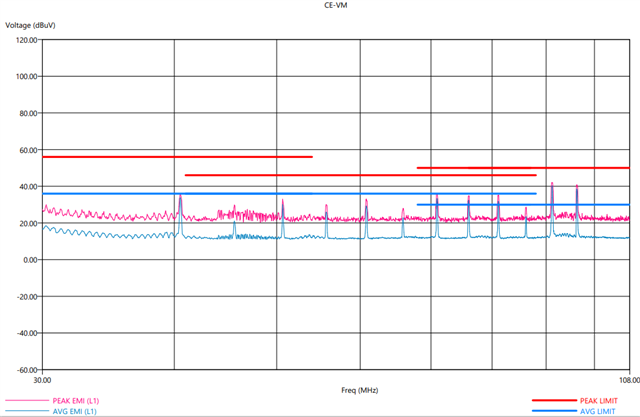Click the upper-right red limit line at 50 dBuV
The image size is (640, 417).
point(523,168)
